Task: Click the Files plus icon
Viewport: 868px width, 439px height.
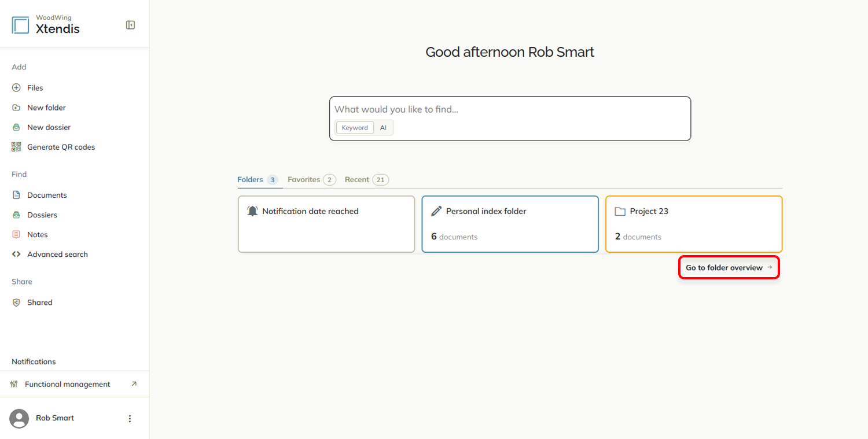Action: (16, 88)
